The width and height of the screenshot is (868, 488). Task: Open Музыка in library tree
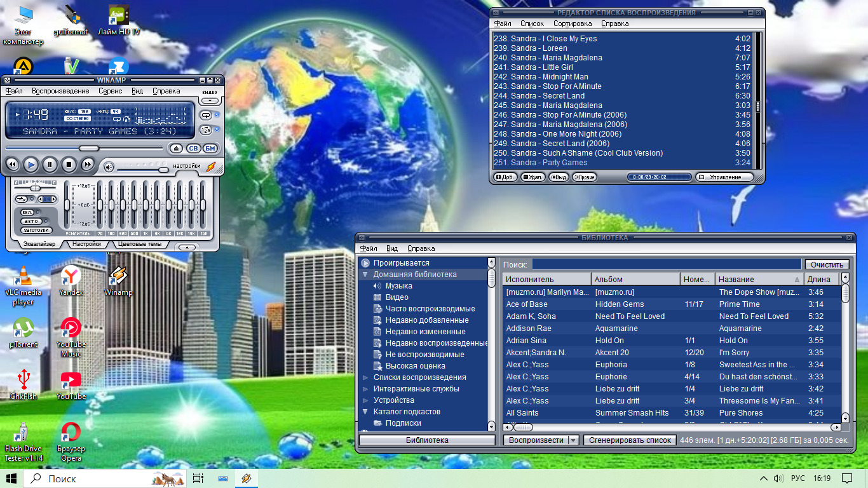tap(398, 286)
